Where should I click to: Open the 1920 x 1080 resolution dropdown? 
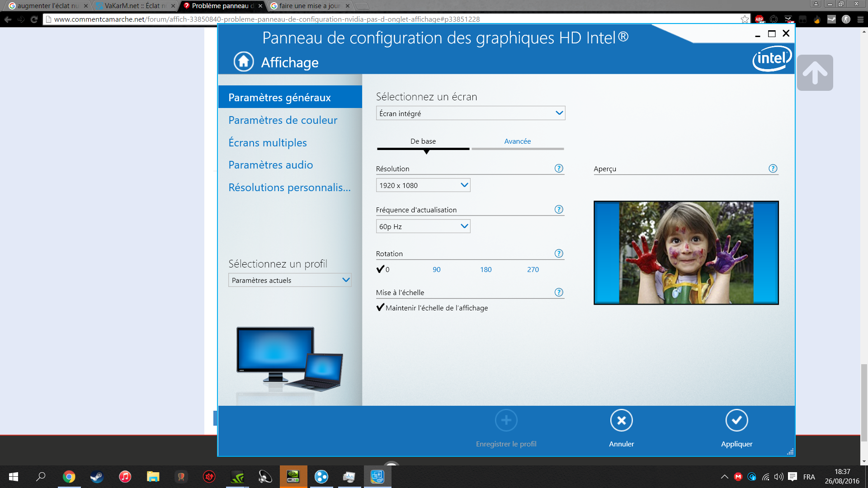point(423,185)
